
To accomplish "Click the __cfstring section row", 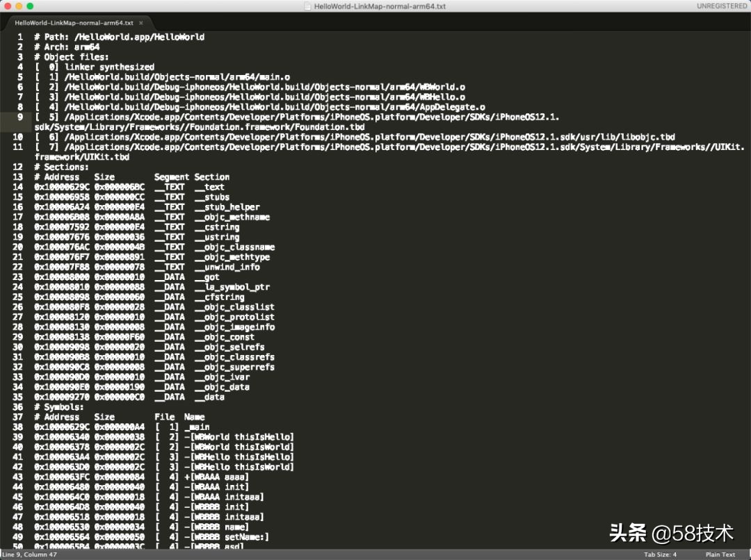I will tap(139, 297).
